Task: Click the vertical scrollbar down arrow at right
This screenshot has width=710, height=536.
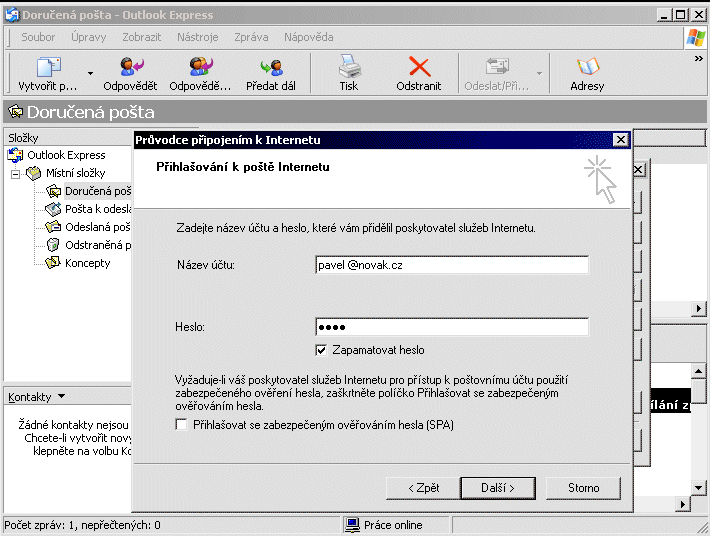Action: coord(698,488)
